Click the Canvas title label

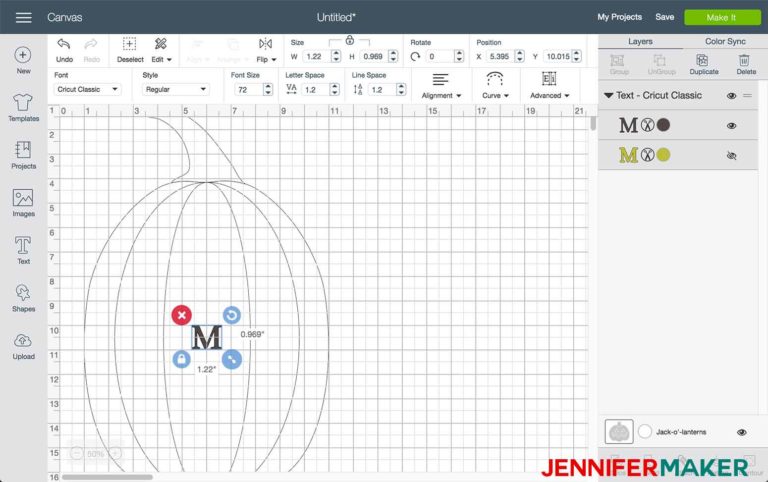point(65,18)
